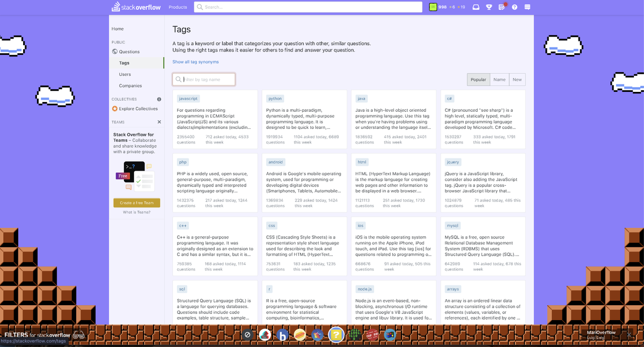Screen dimensions: 644x347
Task: Open the Products menu
Action: click(x=178, y=7)
